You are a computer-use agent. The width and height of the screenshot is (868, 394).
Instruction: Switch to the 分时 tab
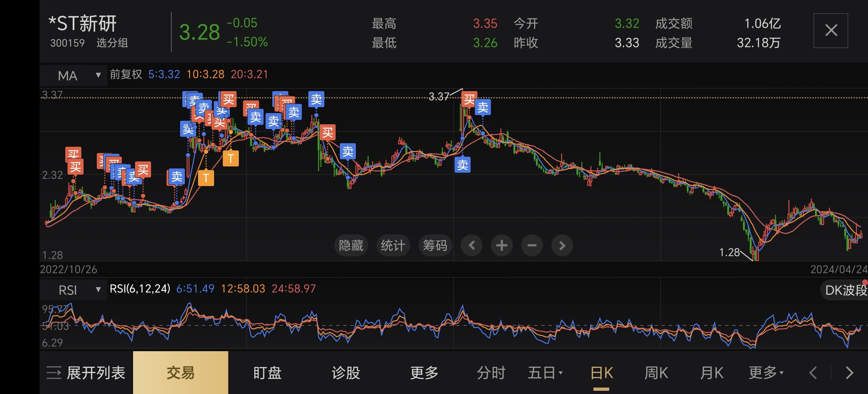(x=491, y=373)
